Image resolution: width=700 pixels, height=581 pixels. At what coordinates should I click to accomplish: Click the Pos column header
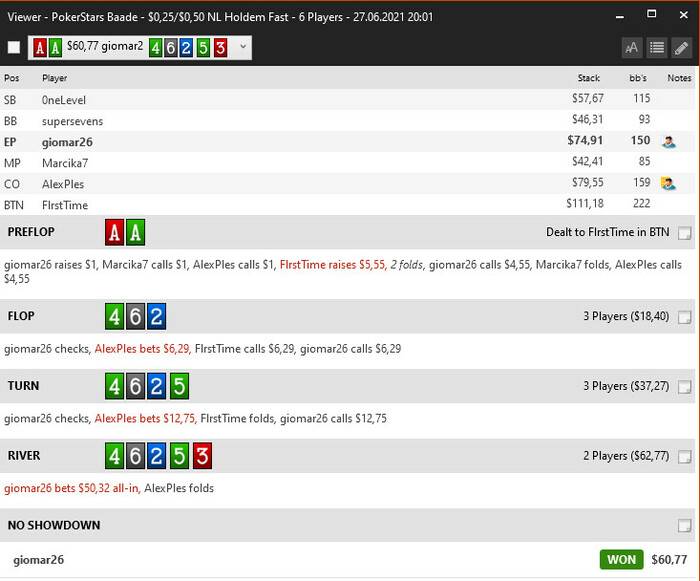[x=12, y=78]
